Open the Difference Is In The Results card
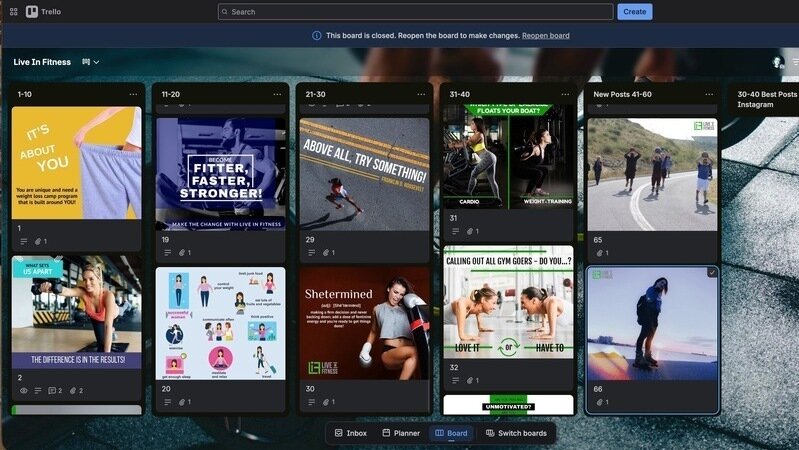The height and width of the screenshot is (450, 799). coord(76,312)
